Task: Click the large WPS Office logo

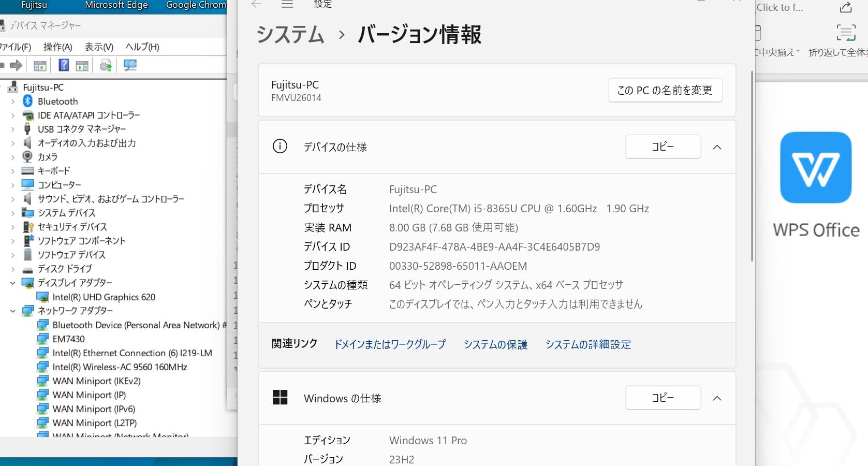Action: point(816,167)
